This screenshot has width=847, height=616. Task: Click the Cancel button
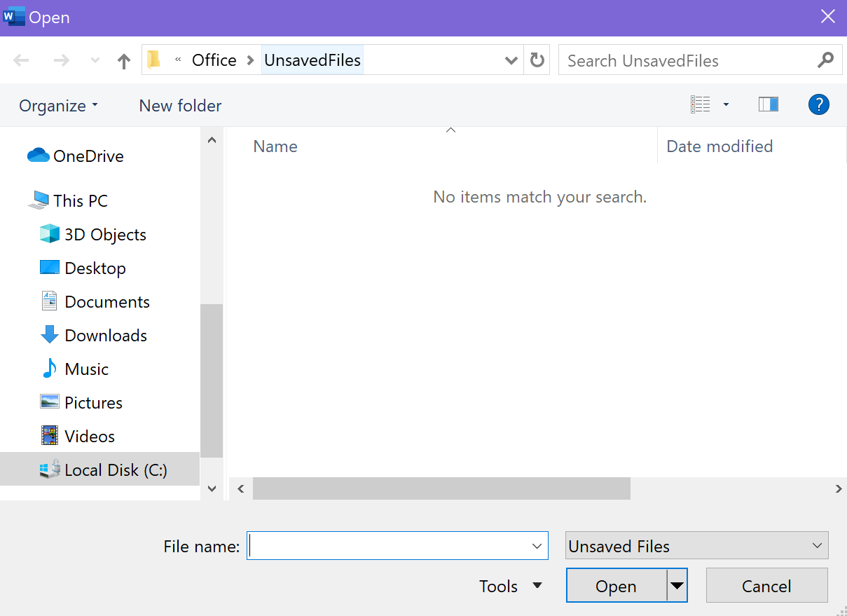point(766,586)
